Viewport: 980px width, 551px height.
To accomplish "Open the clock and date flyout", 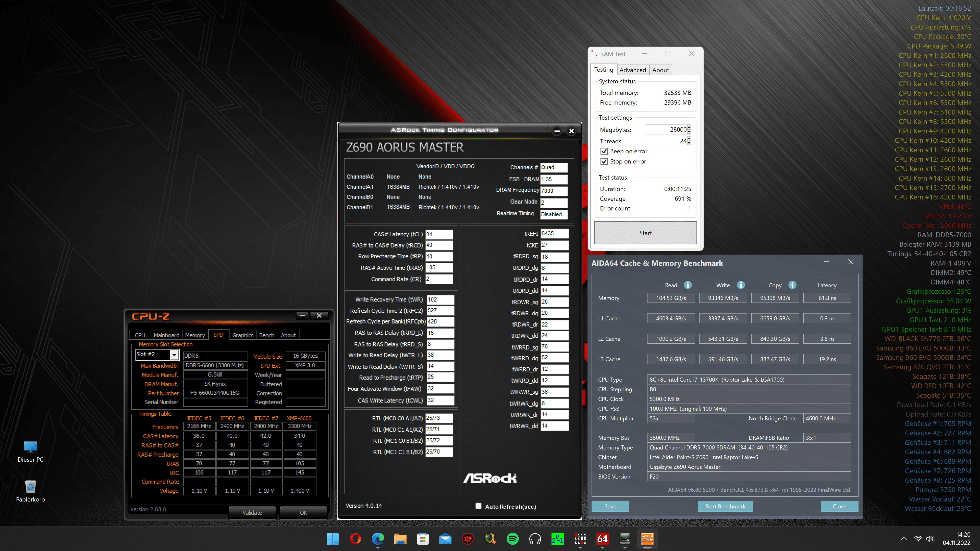I will click(x=957, y=539).
